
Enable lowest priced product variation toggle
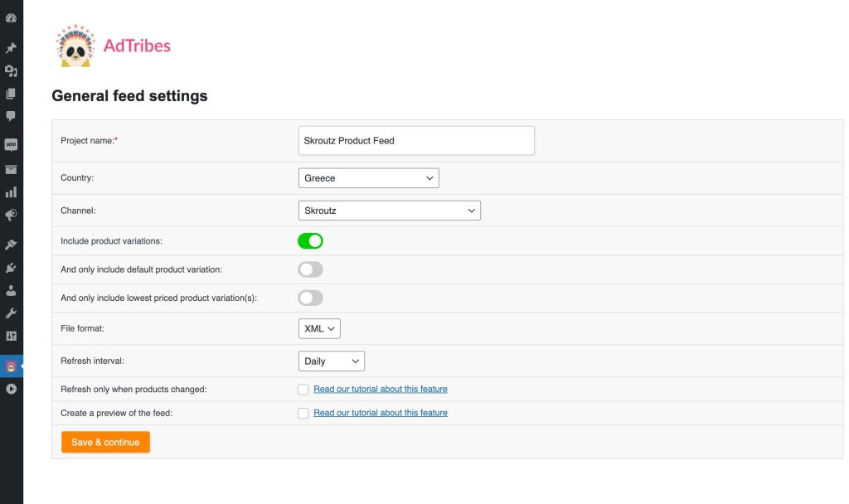point(310,298)
